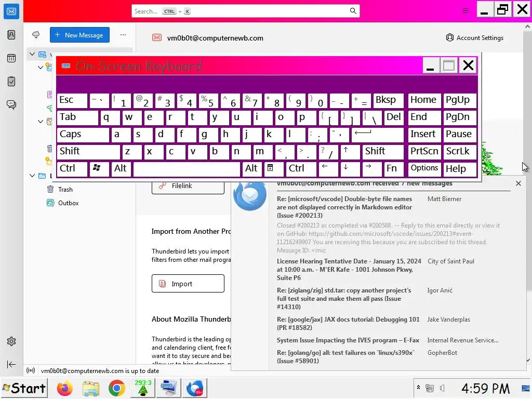Viewport: 532px width, 399px height.
Task: Open File Explorer from the taskbar
Action: tap(90, 388)
